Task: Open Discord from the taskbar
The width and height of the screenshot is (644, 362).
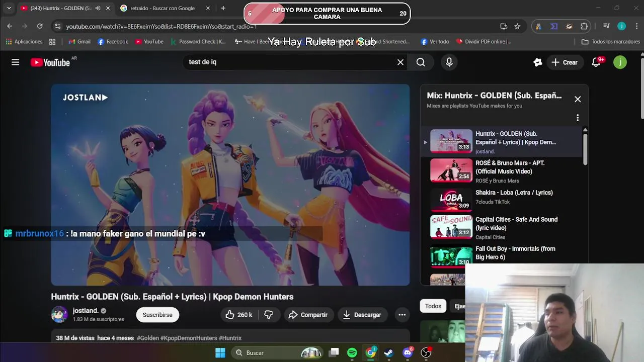Action: pos(408,353)
